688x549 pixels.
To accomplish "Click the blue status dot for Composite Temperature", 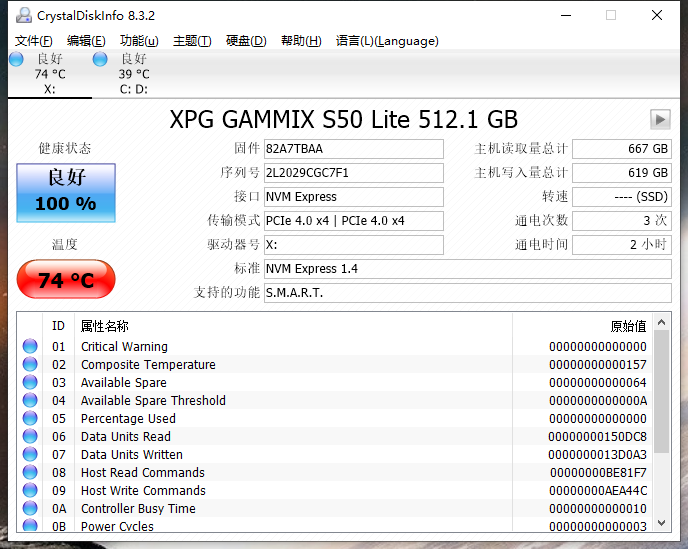I will point(30,364).
